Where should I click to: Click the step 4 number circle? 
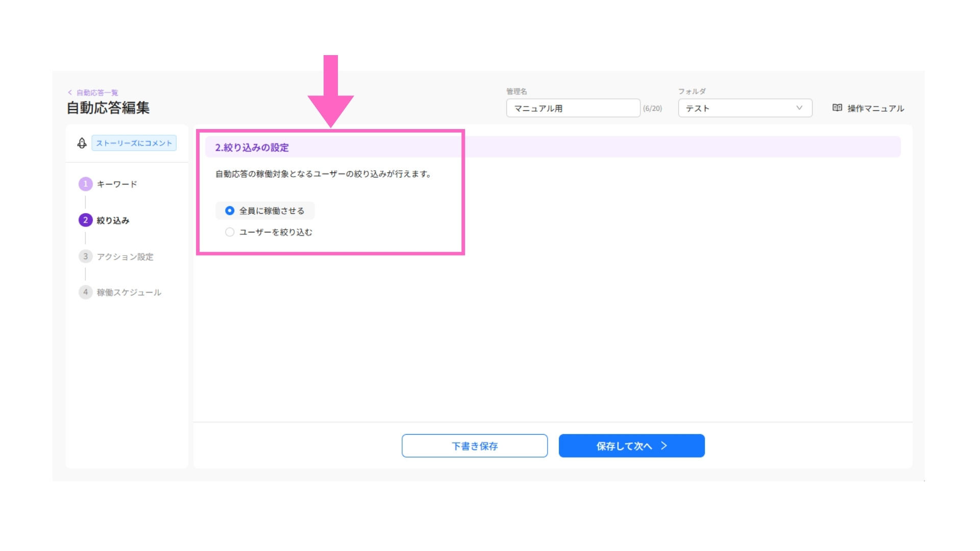[85, 292]
